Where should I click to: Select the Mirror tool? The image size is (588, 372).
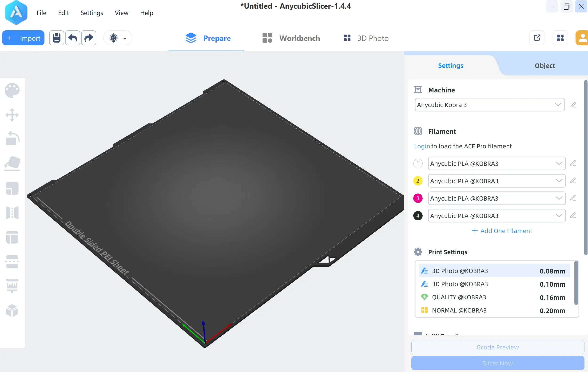[12, 213]
